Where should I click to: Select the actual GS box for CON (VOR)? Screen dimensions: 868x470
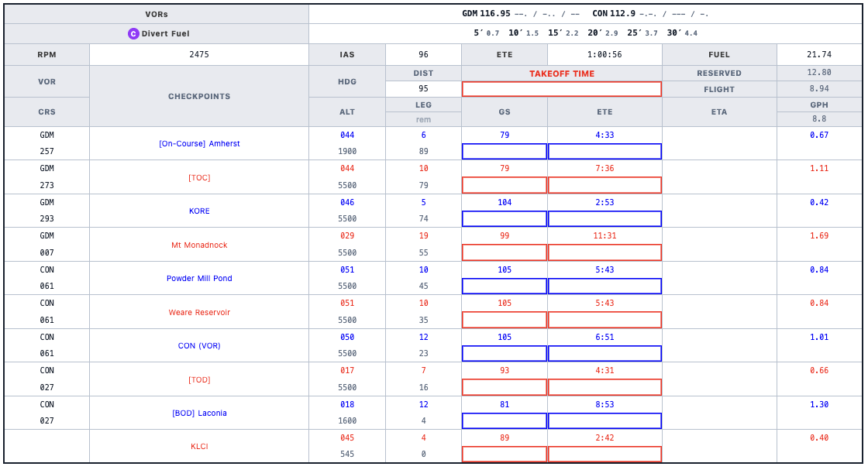[x=505, y=354]
